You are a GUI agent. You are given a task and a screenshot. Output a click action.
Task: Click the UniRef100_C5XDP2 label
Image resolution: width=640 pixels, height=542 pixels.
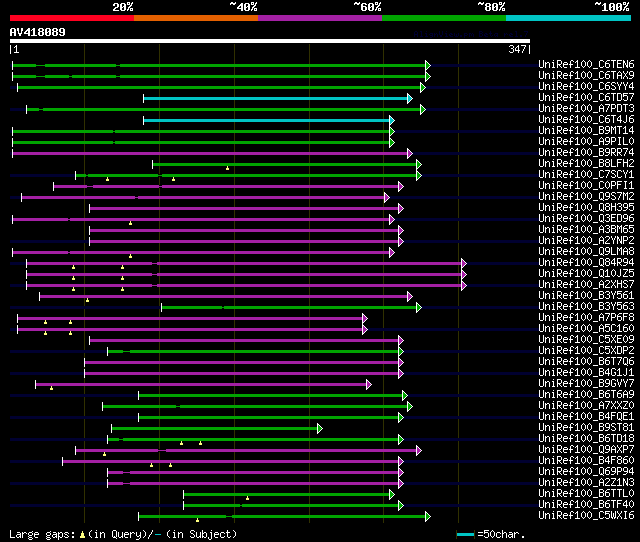click(586, 351)
